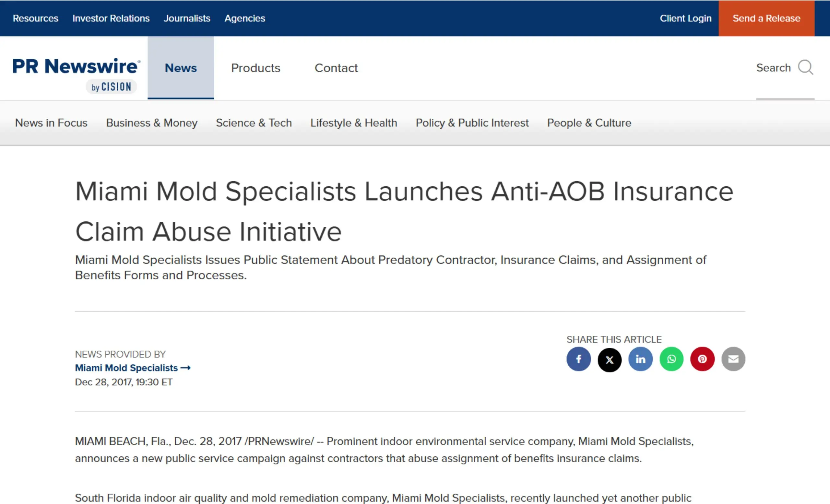Open the Contact tab

(336, 68)
